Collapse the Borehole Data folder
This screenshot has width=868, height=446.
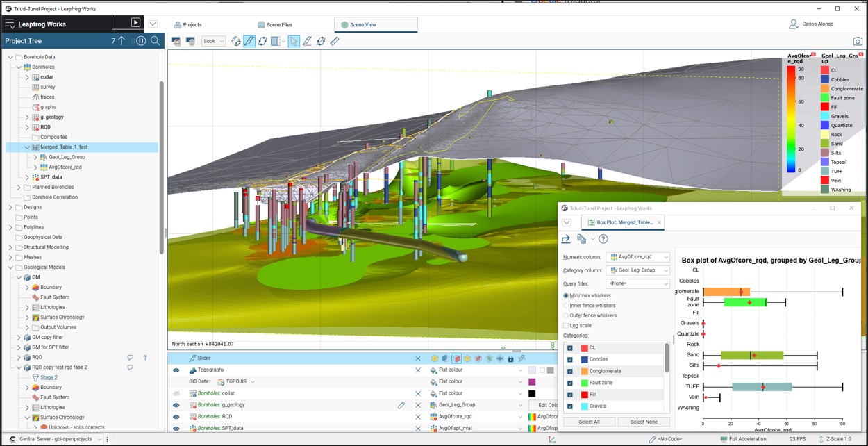pos(10,57)
